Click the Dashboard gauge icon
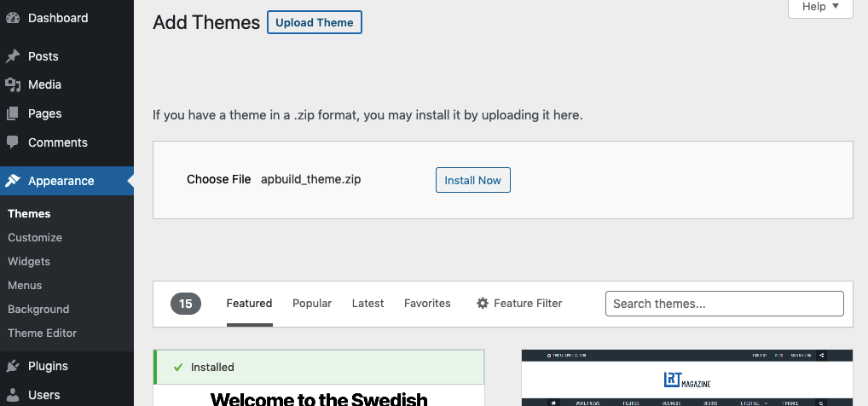 (13, 18)
